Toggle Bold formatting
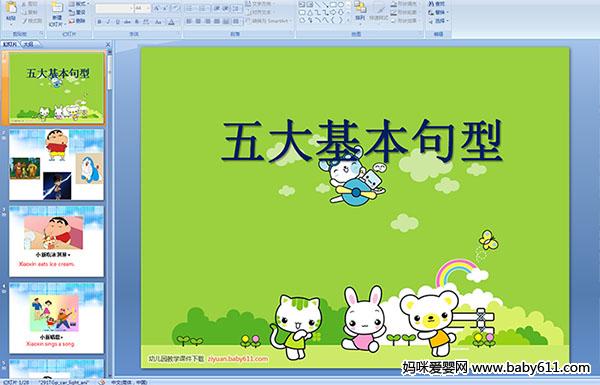 tap(99, 22)
